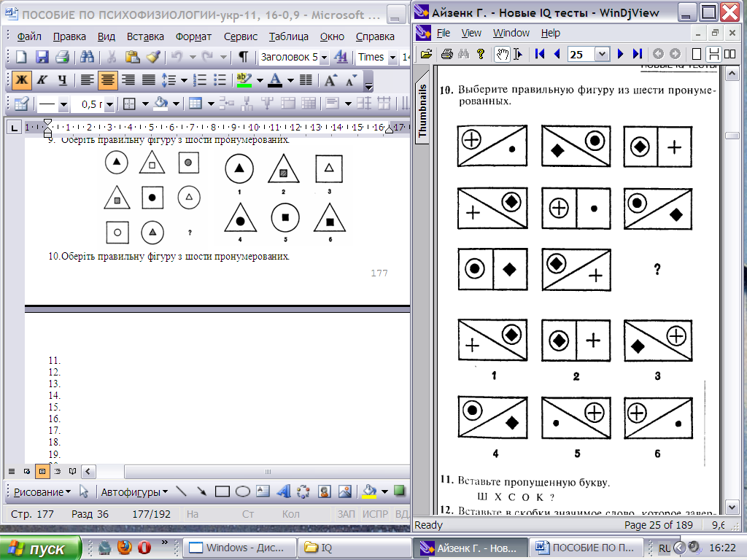Toggle paragraph marks pilcrow button
747x560 pixels.
243,57
